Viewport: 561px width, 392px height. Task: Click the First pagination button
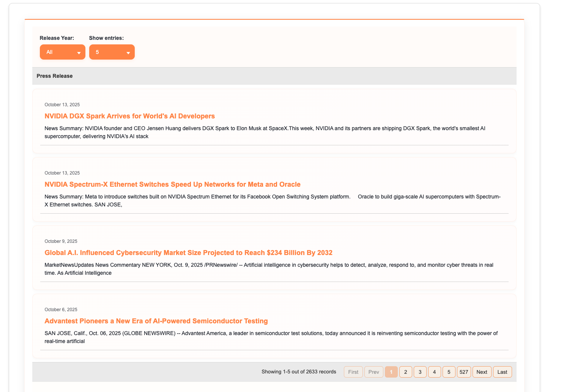[x=353, y=372]
